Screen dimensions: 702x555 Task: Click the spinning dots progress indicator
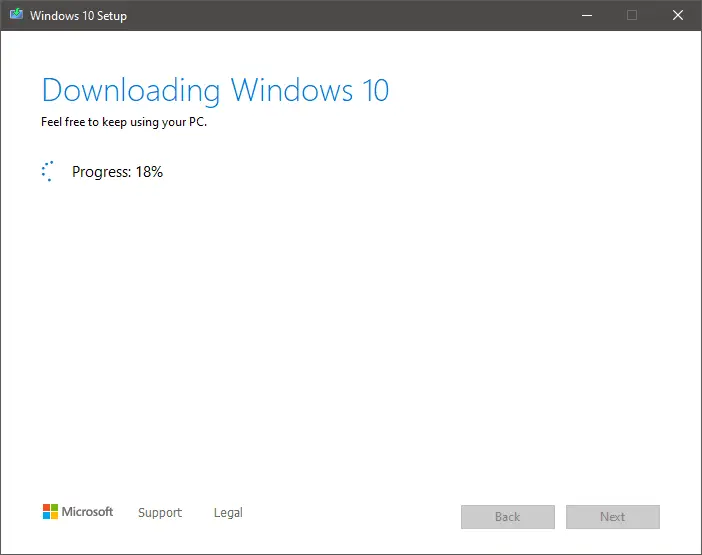pyautogui.click(x=48, y=171)
